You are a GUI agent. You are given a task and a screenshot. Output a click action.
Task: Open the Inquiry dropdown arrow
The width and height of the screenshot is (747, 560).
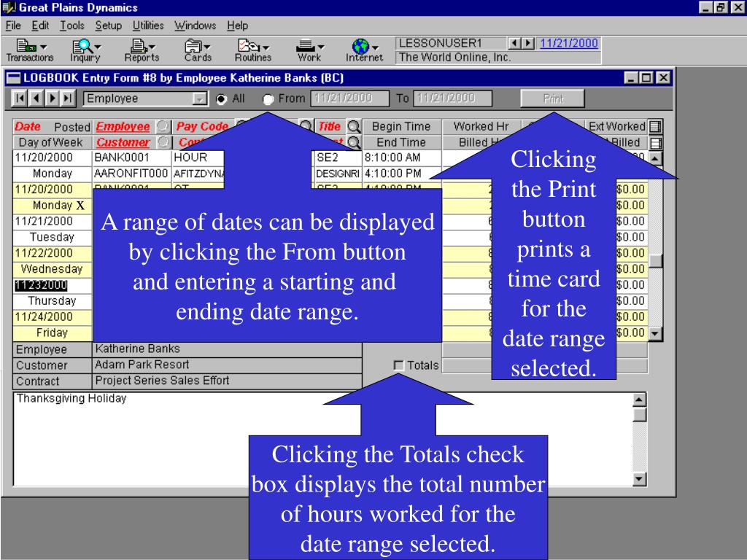click(x=98, y=47)
